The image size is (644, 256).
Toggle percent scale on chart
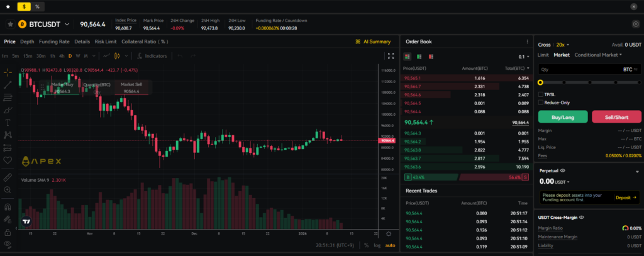point(367,245)
